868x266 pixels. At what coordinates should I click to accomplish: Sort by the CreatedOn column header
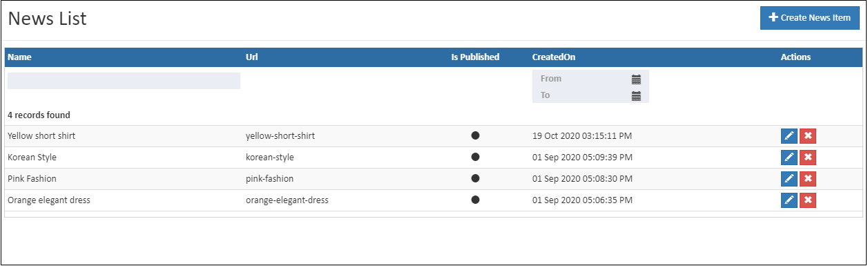pyautogui.click(x=554, y=57)
